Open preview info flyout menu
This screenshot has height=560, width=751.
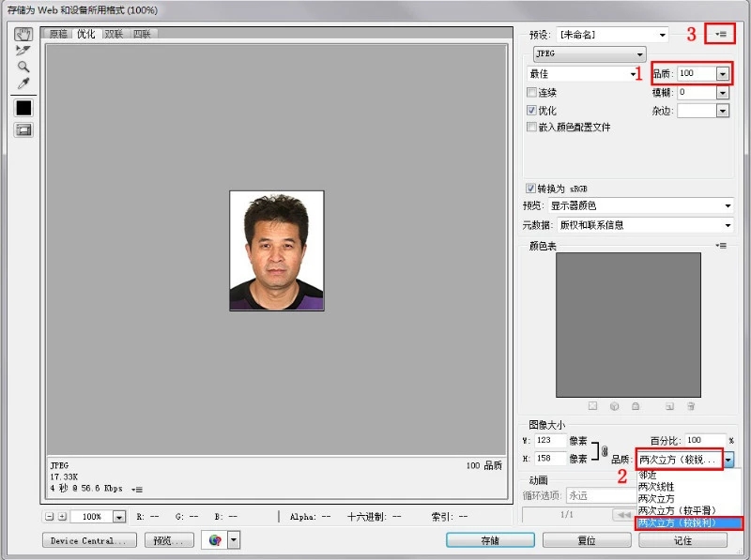coord(137,489)
